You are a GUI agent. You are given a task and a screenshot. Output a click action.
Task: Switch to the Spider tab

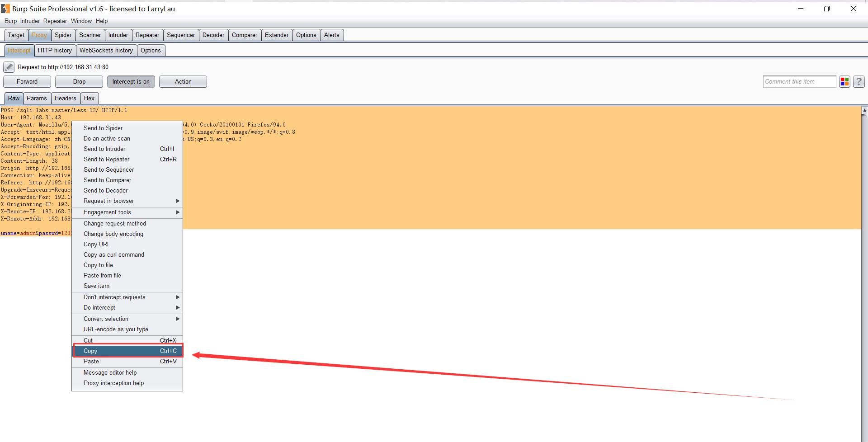pyautogui.click(x=63, y=35)
